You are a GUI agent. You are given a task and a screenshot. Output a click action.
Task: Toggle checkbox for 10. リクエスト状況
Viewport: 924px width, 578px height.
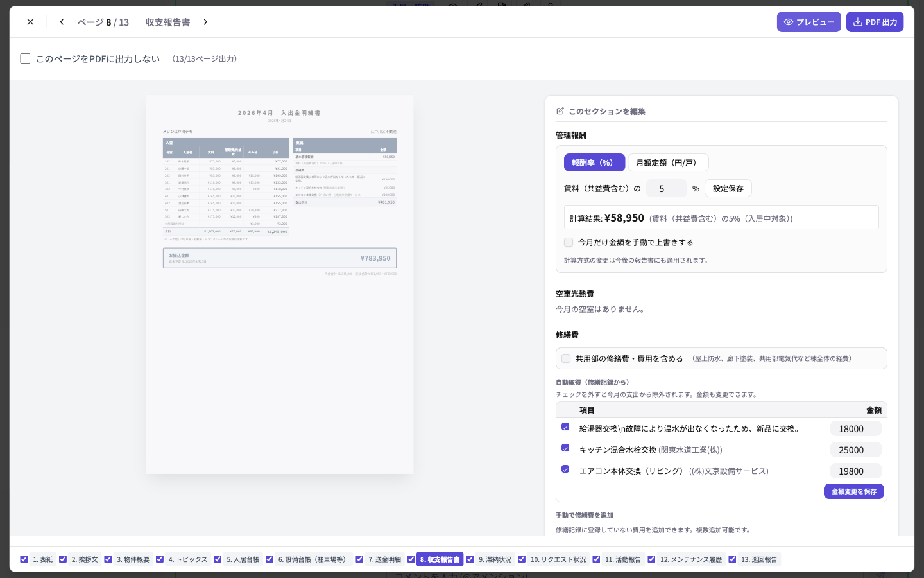pyautogui.click(x=522, y=559)
